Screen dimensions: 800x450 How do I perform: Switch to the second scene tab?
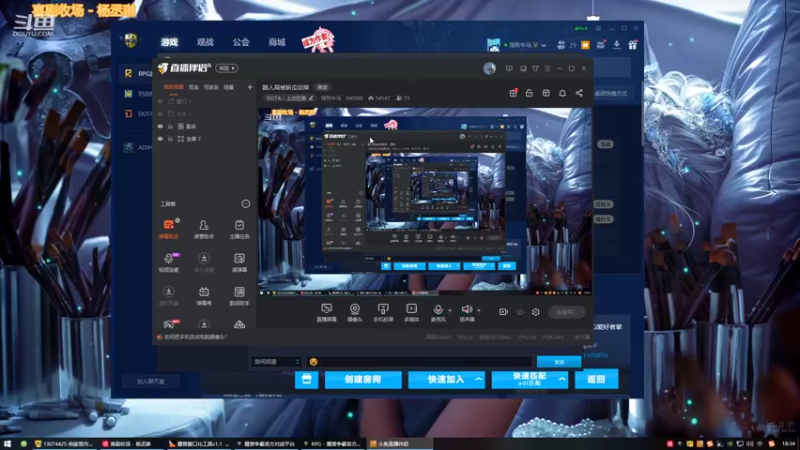pyautogui.click(x=194, y=87)
